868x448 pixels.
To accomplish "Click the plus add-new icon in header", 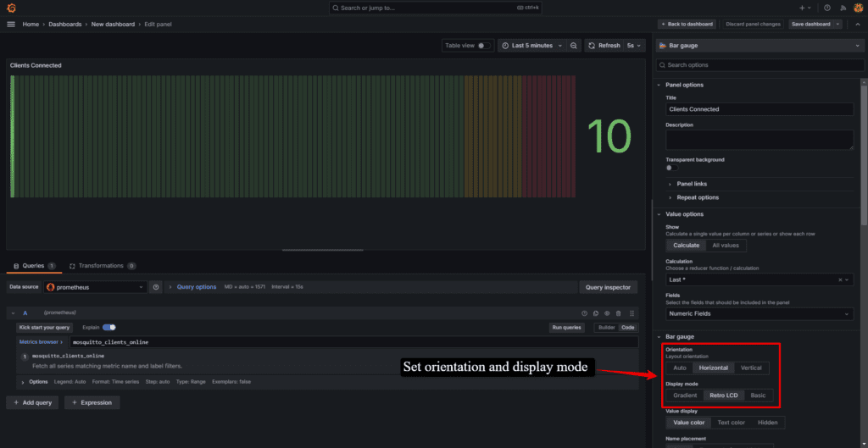I will point(805,8).
